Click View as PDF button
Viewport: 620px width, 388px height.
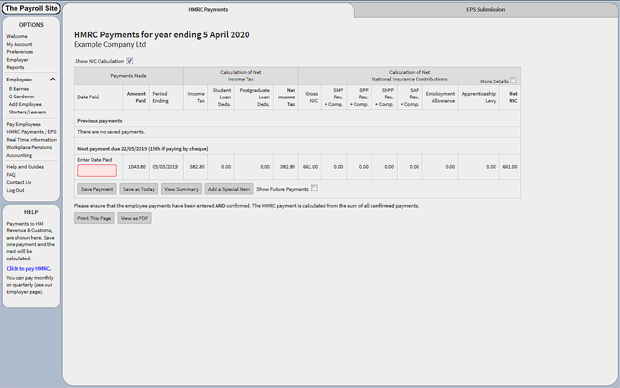[x=134, y=218]
